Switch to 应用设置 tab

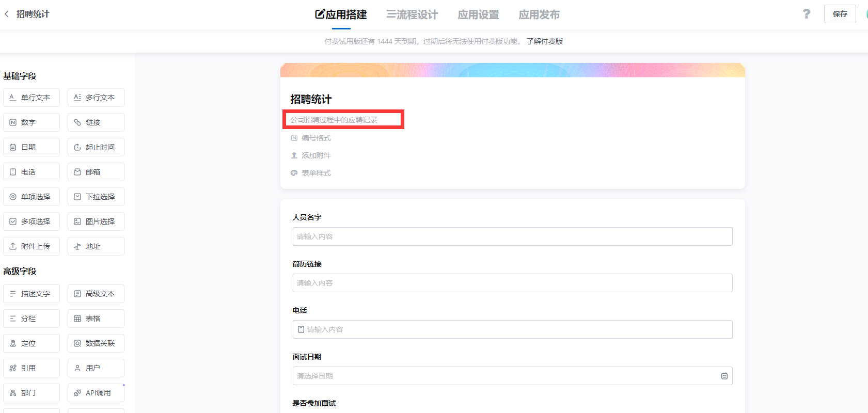478,14
